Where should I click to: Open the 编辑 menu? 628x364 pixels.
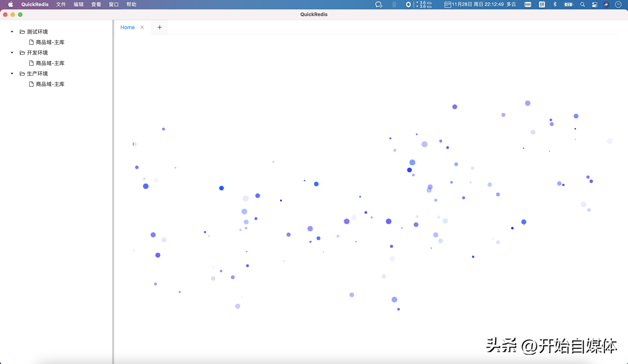[x=79, y=4]
